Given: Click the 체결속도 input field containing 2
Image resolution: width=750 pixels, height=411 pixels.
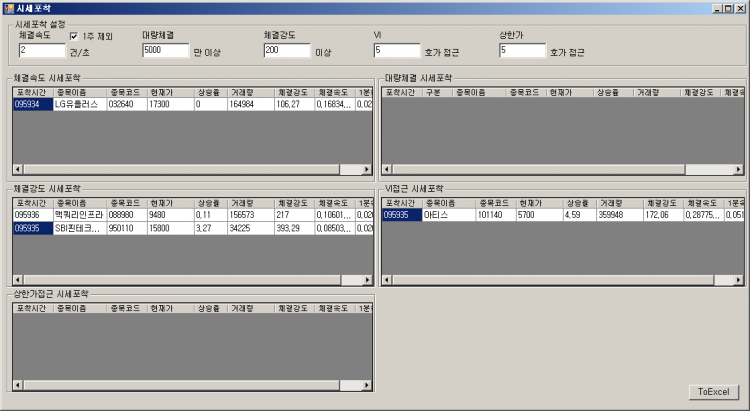Looking at the screenshot, I should 41,50.
